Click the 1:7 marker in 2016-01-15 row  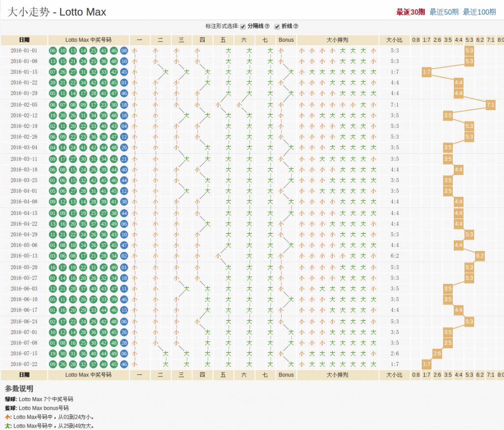coord(427,72)
